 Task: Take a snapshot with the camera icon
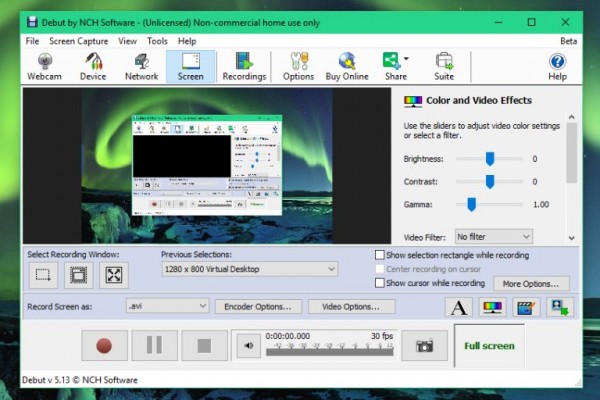point(425,346)
